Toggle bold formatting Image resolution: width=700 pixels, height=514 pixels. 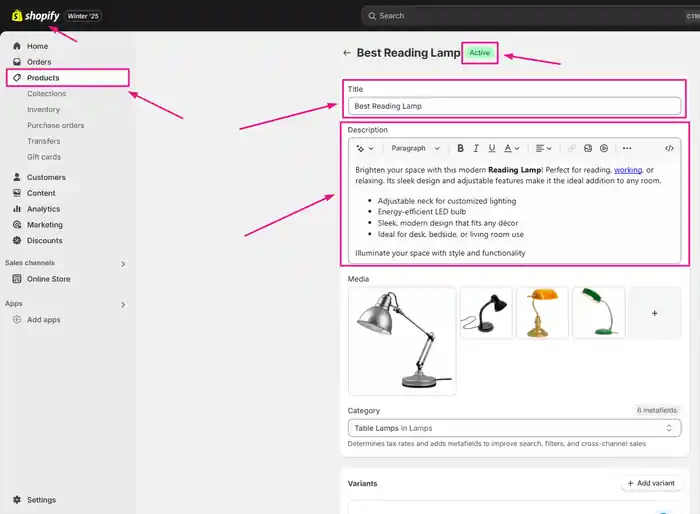pyautogui.click(x=460, y=148)
